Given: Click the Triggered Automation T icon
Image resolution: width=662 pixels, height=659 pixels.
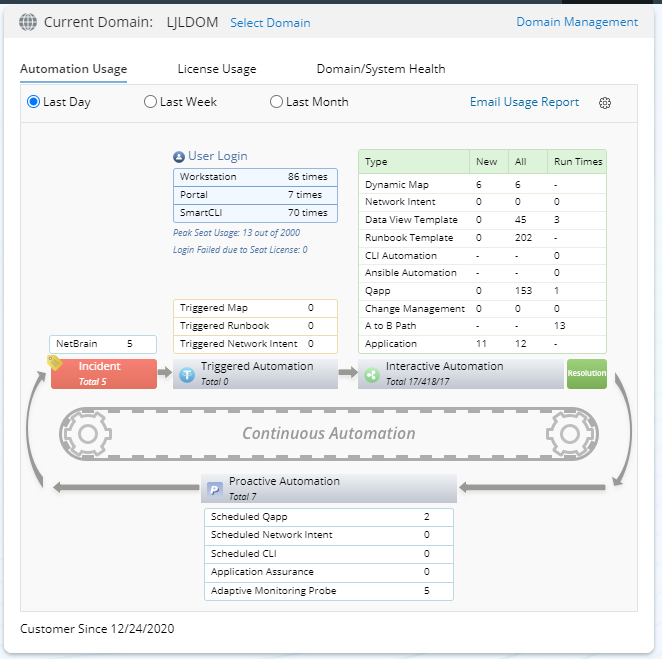Looking at the screenshot, I should [187, 374].
